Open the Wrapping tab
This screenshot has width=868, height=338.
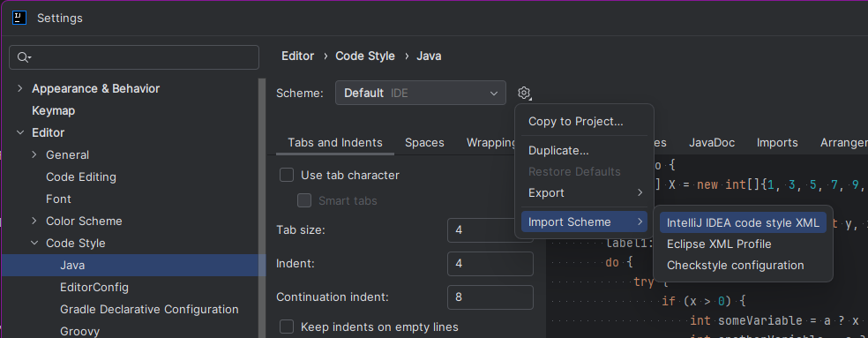tap(491, 142)
